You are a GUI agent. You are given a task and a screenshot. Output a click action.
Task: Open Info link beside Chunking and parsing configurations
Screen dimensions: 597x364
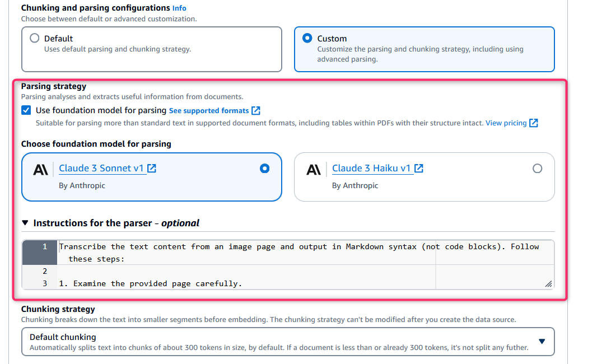(179, 8)
